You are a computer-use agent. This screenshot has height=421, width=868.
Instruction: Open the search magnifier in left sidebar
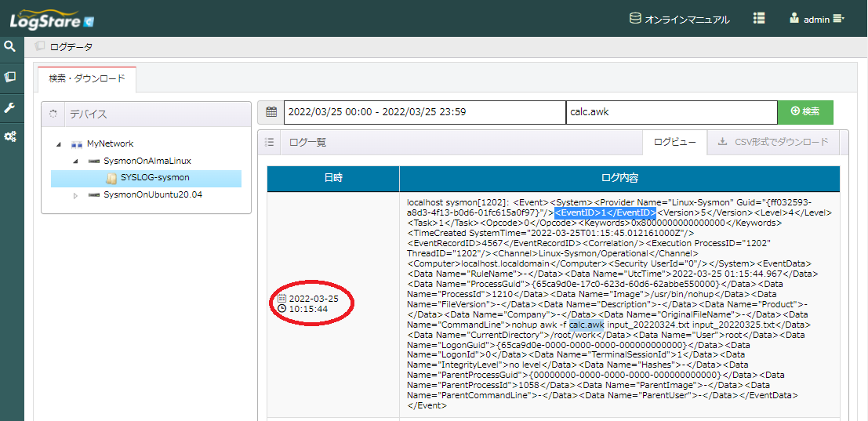9,46
